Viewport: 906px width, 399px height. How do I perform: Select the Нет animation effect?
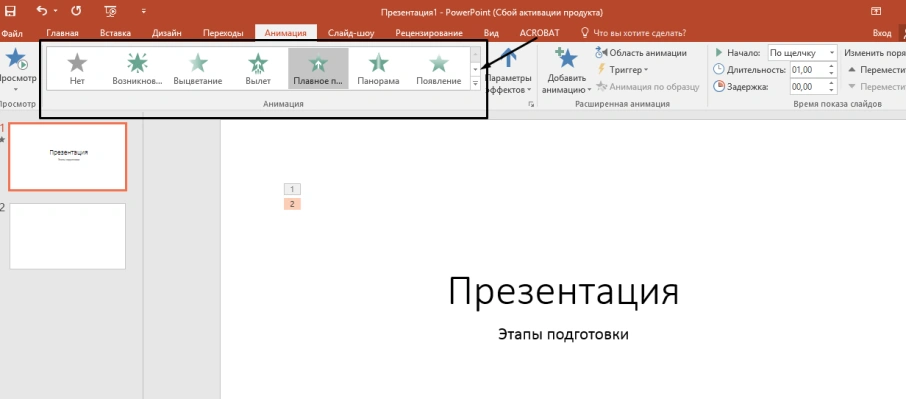77,68
